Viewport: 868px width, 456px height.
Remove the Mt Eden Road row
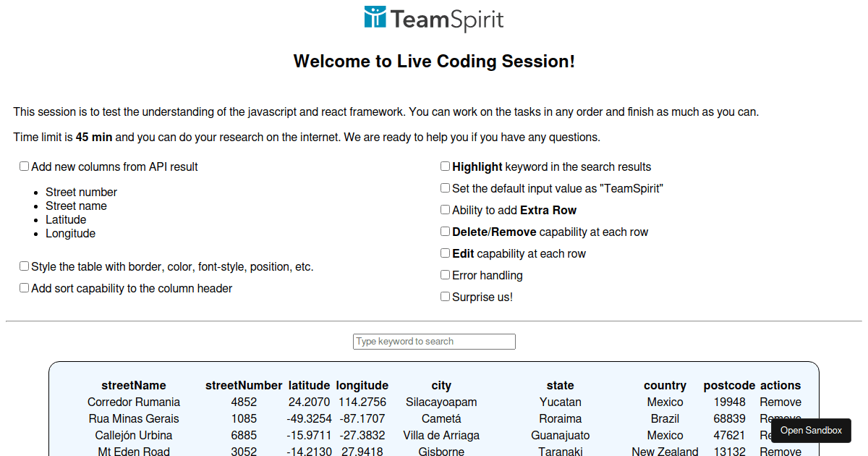pos(780,452)
